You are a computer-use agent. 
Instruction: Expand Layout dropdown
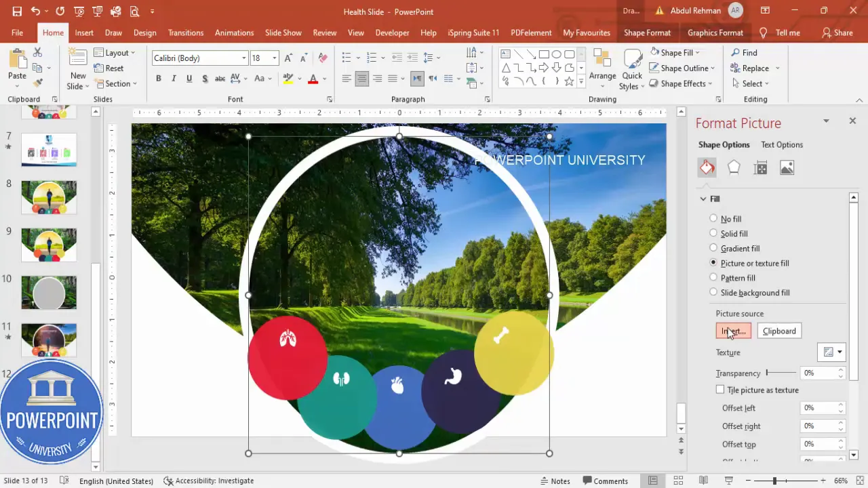(x=114, y=53)
